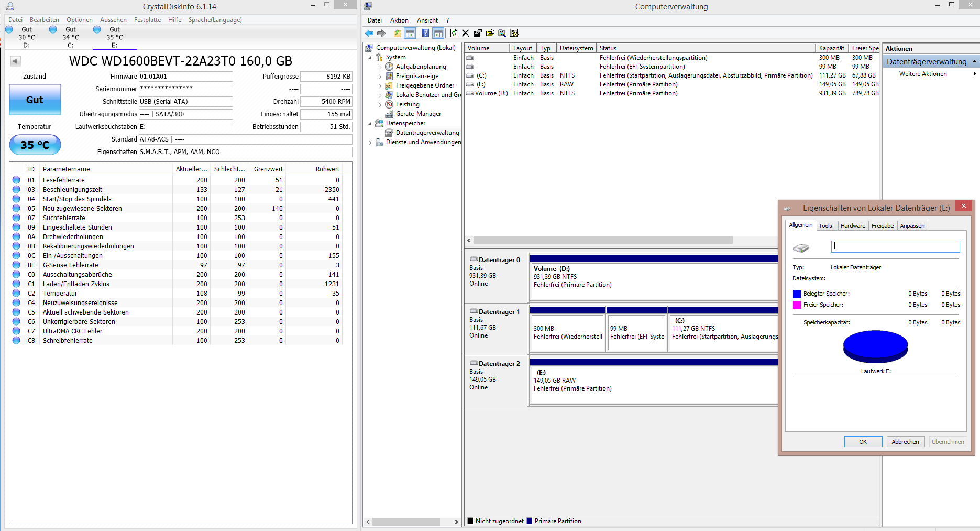Expand the Dienste und Anwendungen node

[370, 143]
